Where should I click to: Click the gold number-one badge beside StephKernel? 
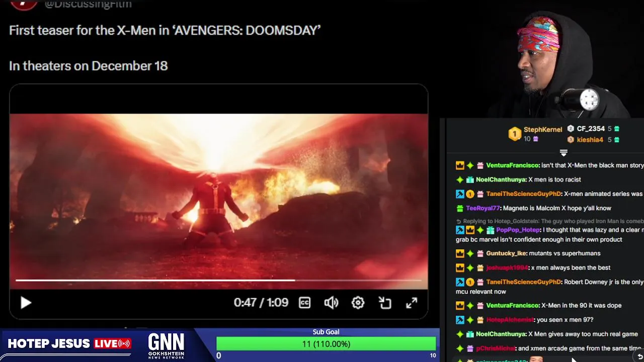point(514,134)
